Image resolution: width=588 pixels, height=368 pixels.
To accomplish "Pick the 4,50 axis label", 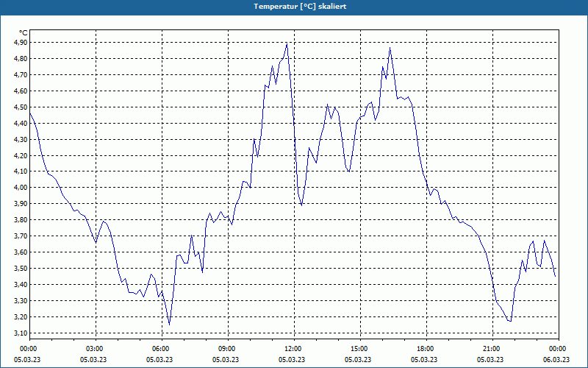I will [x=21, y=107].
